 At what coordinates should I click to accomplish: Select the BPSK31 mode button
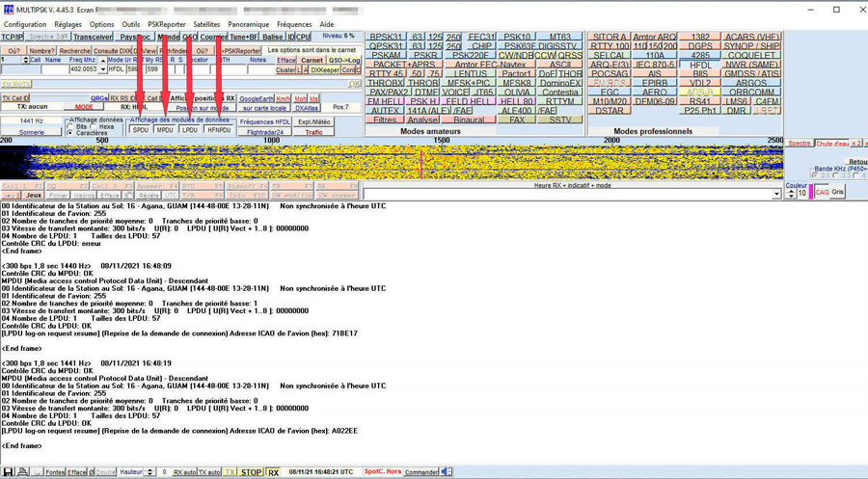386,37
